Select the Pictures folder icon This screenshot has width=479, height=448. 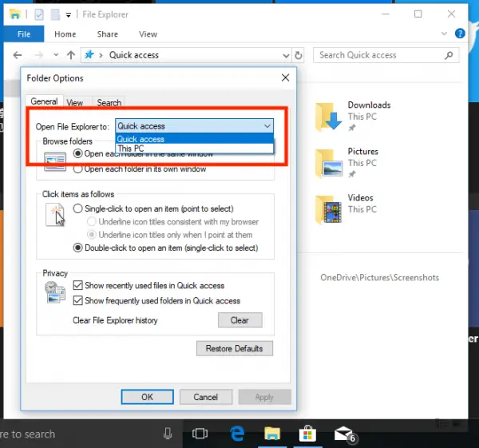329,163
